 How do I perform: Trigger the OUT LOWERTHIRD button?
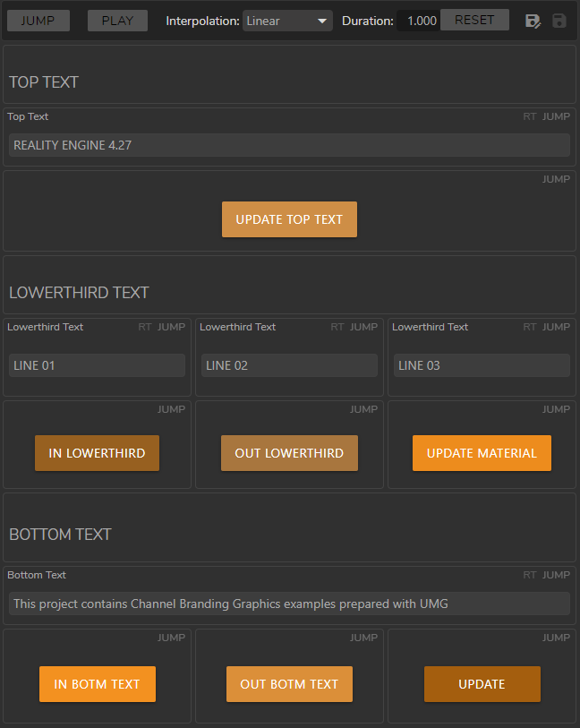coord(289,453)
